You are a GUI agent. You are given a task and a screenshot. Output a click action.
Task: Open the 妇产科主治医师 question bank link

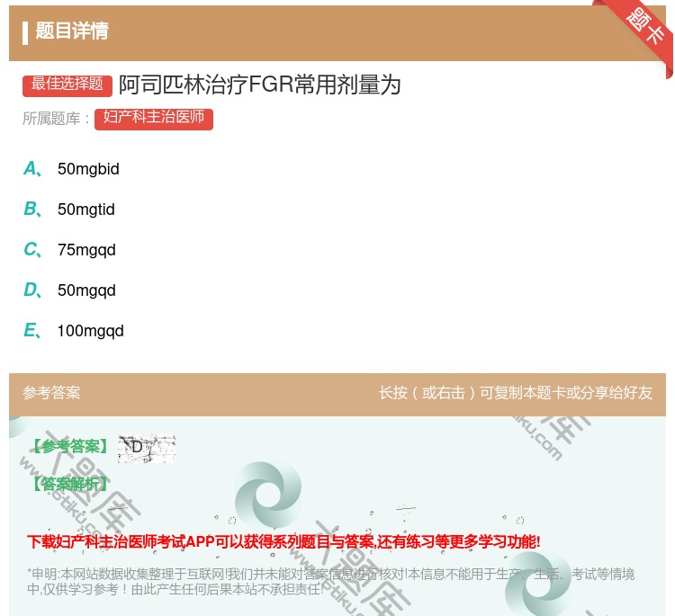(x=154, y=119)
